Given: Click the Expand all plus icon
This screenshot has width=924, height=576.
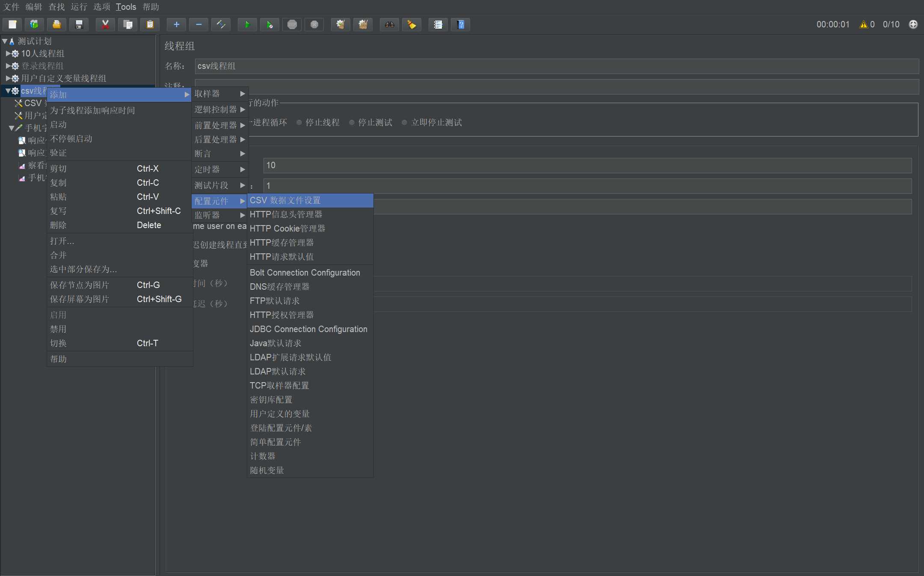Looking at the screenshot, I should [176, 24].
